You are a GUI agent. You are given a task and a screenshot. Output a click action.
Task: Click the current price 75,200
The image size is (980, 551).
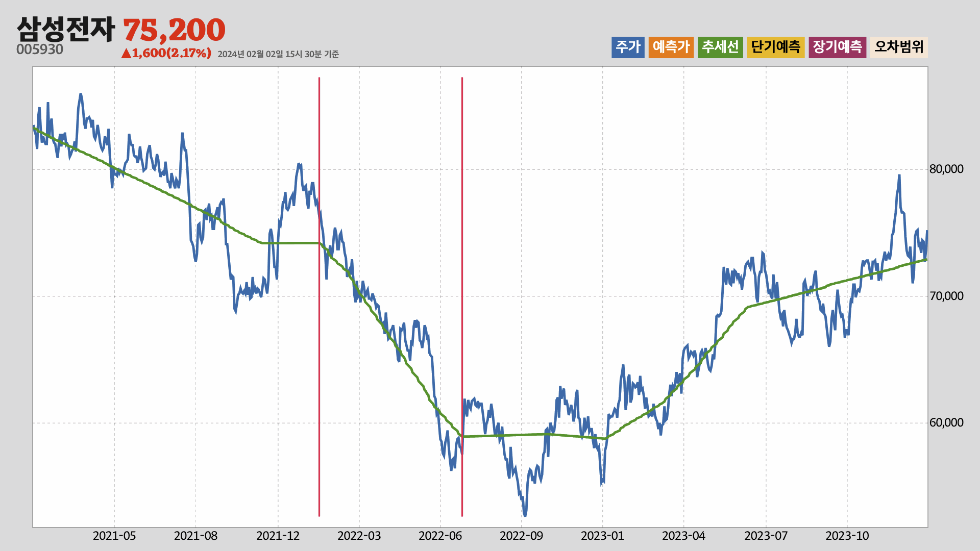pos(174,30)
